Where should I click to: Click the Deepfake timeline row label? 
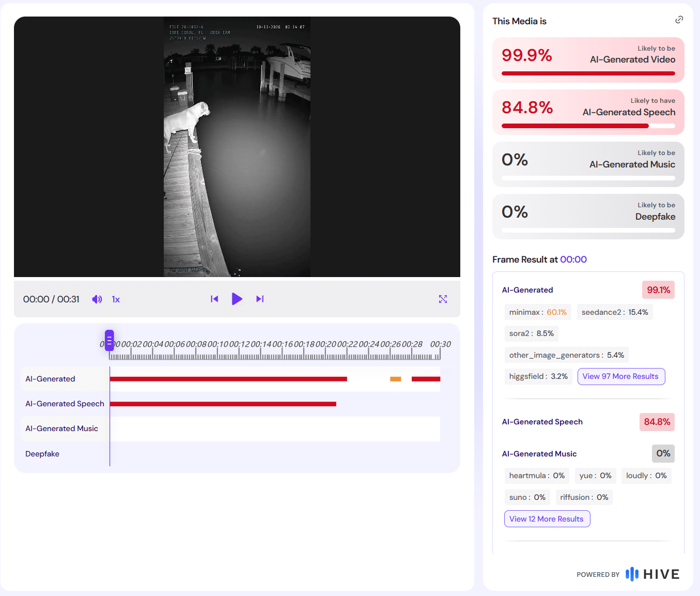pyautogui.click(x=42, y=454)
